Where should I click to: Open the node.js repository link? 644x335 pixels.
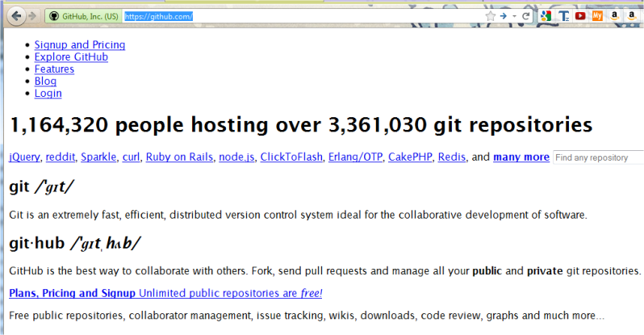236,157
